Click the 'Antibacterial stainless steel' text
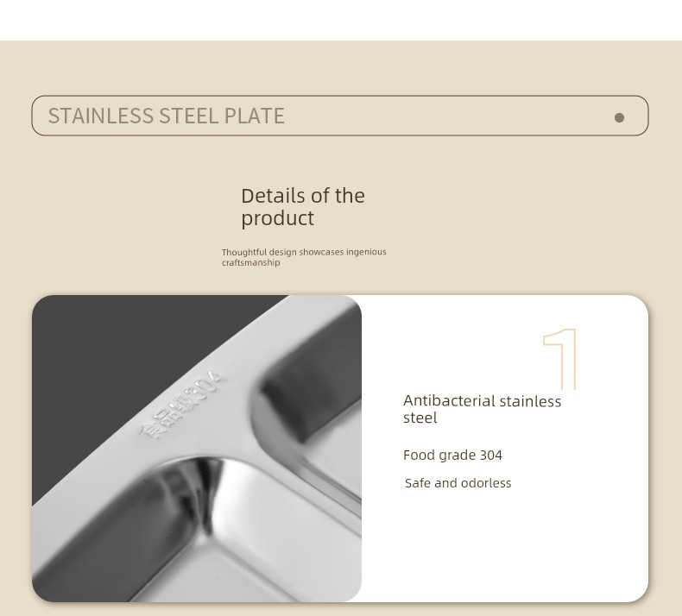Image resolution: width=682 pixels, height=616 pixels. pos(482,409)
